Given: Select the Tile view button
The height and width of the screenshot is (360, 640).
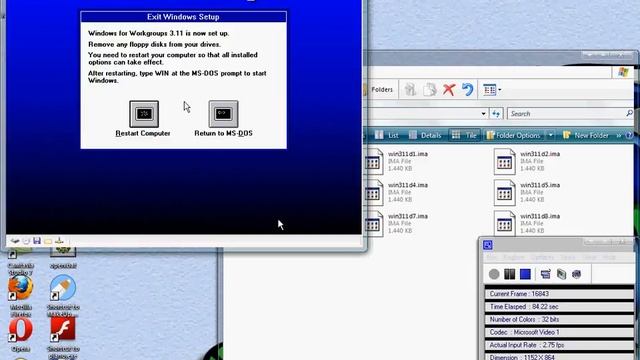Looking at the screenshot, I should tap(464, 135).
